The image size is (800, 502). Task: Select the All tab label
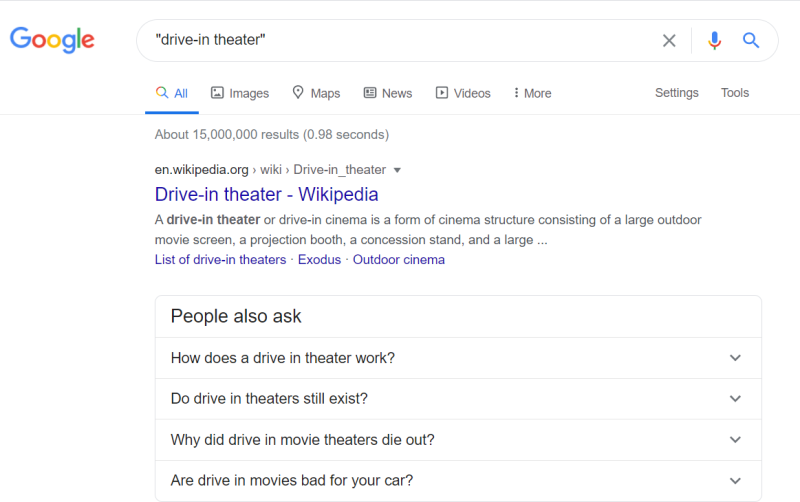[181, 93]
